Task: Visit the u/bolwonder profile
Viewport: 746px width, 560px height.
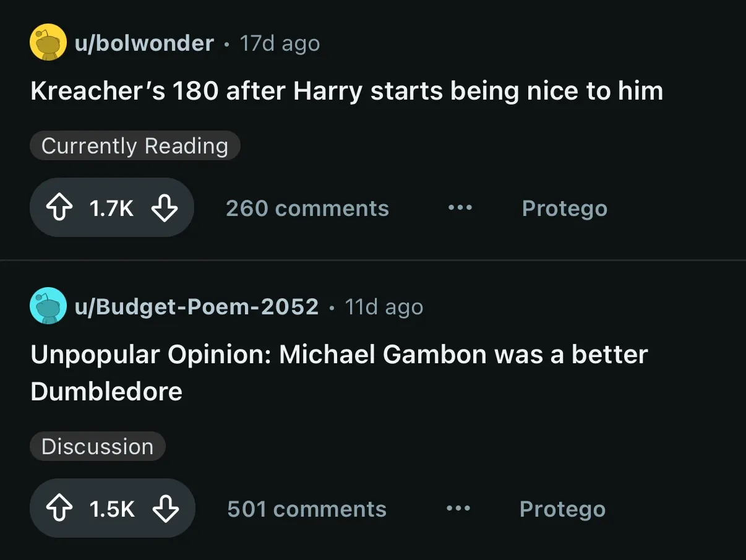Action: pyautogui.click(x=144, y=43)
